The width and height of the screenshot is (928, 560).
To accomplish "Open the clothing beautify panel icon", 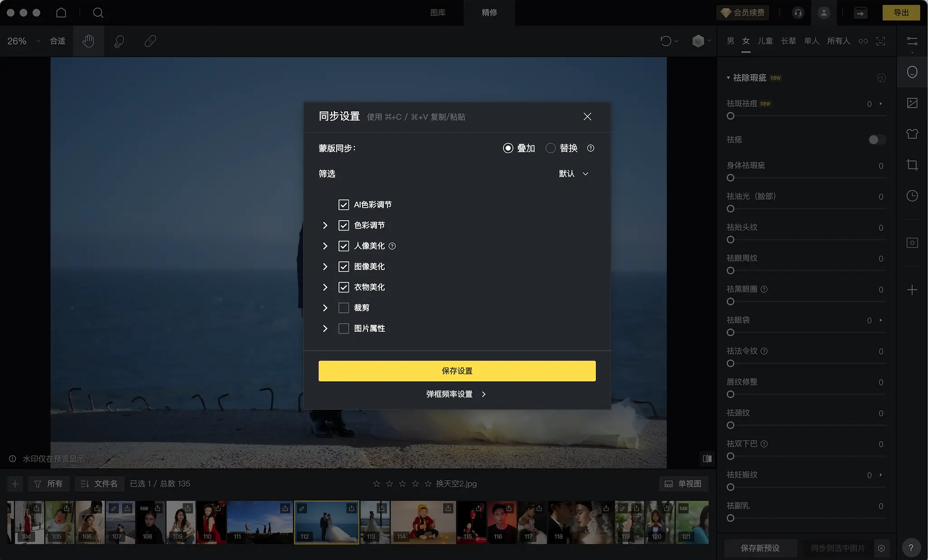I will pos(912,134).
